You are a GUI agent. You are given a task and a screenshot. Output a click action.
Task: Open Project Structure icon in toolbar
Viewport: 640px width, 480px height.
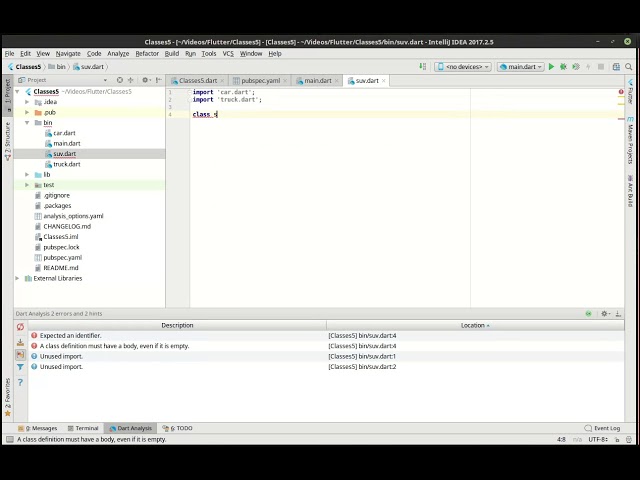[616, 67]
